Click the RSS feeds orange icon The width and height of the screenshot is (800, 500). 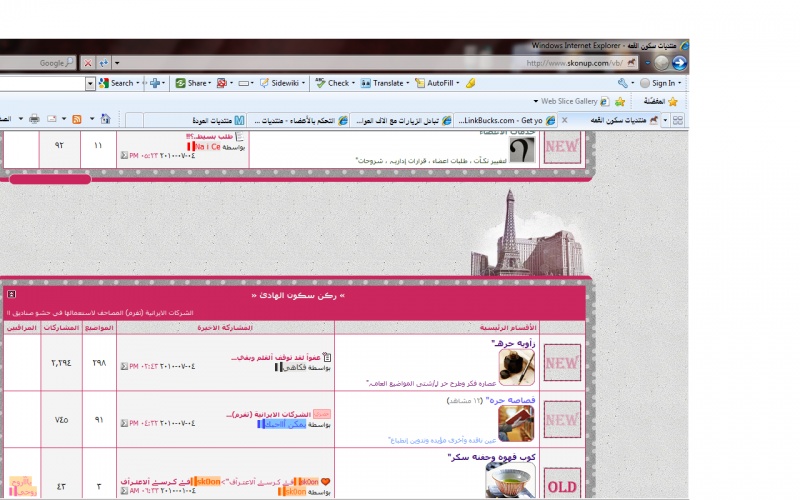coord(75,119)
